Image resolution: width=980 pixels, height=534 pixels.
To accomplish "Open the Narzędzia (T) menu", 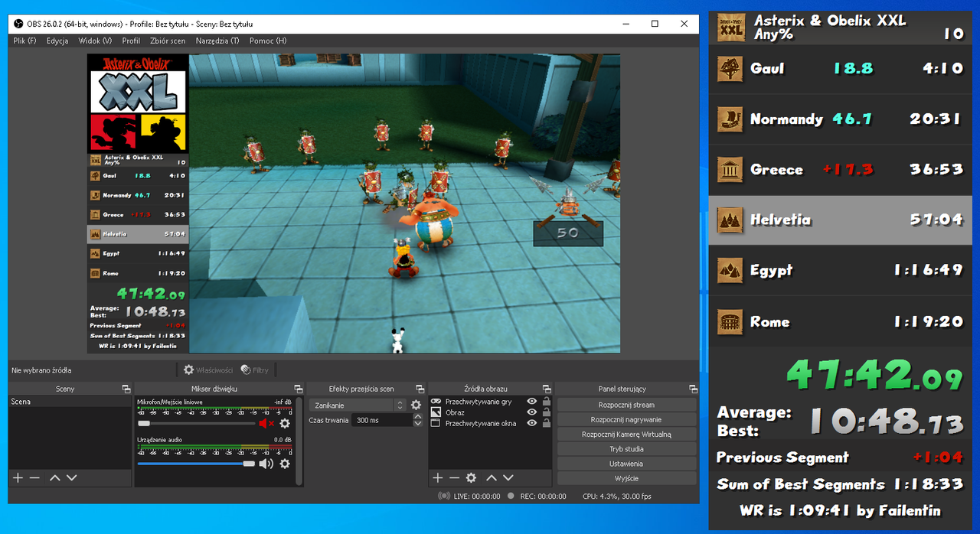I will pos(217,41).
